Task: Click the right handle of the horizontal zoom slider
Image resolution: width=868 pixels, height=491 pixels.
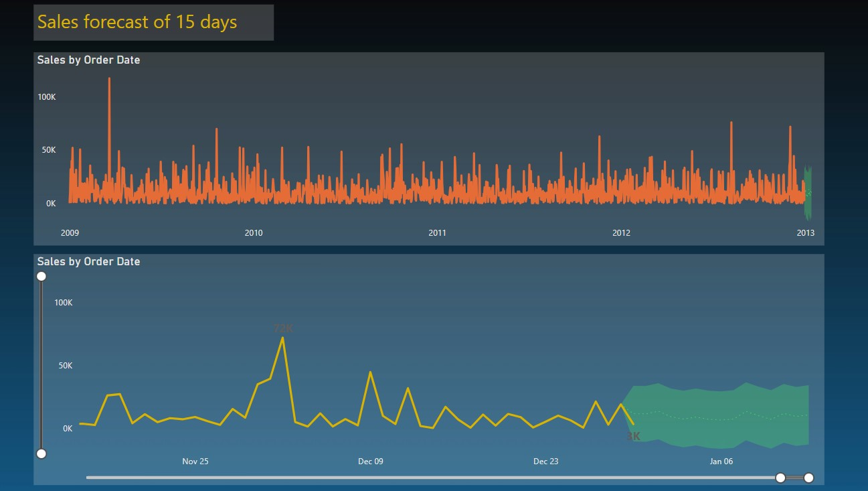Action: [808, 478]
